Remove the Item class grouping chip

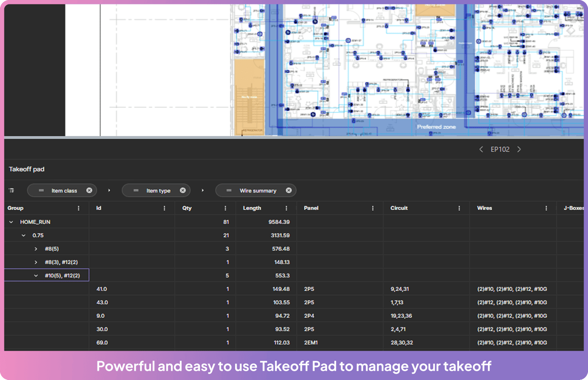(89, 190)
